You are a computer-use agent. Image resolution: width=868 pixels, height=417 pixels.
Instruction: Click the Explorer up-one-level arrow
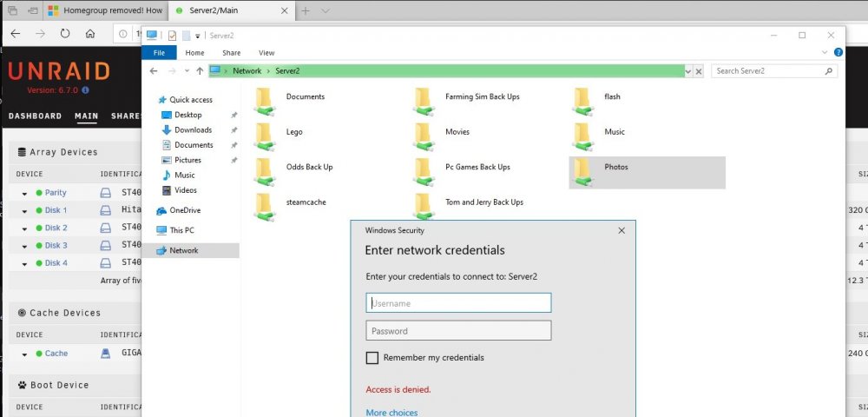(200, 71)
